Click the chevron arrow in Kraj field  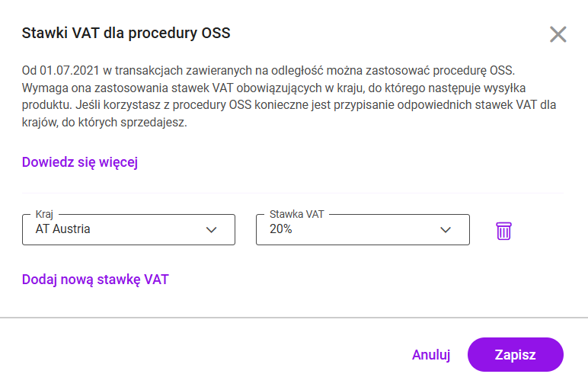click(212, 230)
